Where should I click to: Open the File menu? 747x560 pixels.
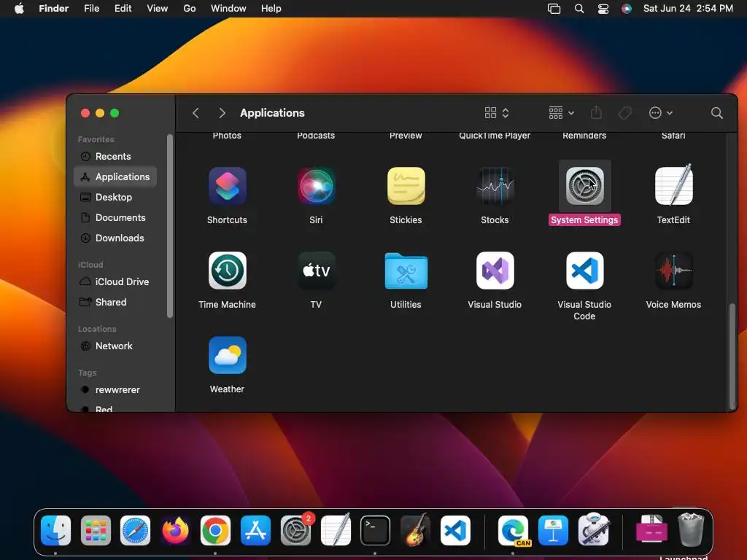click(x=91, y=8)
